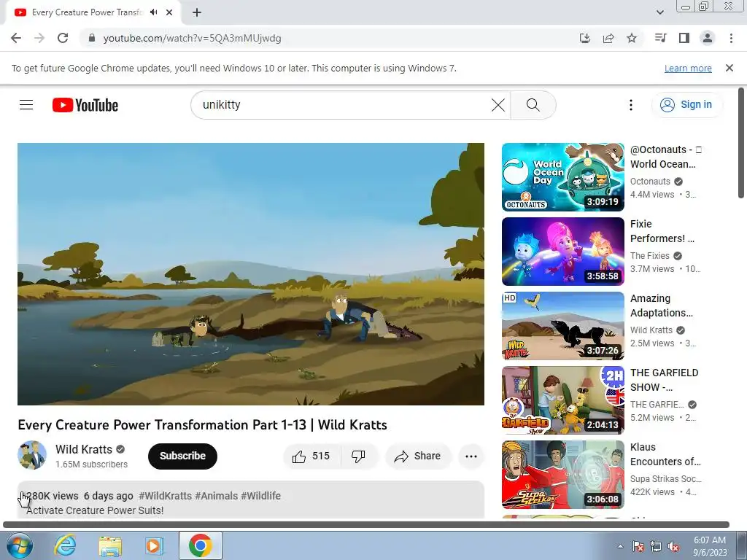Open Klaus Encounters Supa Strikas thumbnail
This screenshot has height=560, width=747.
(562, 474)
